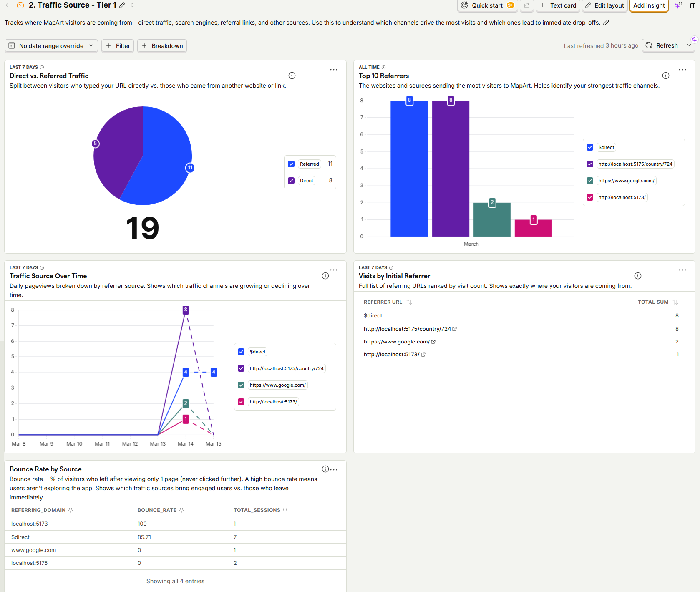Screen dimensions: 700x592
Task: Open the Top 10 Referrers three-dot menu
Action: coord(682,70)
